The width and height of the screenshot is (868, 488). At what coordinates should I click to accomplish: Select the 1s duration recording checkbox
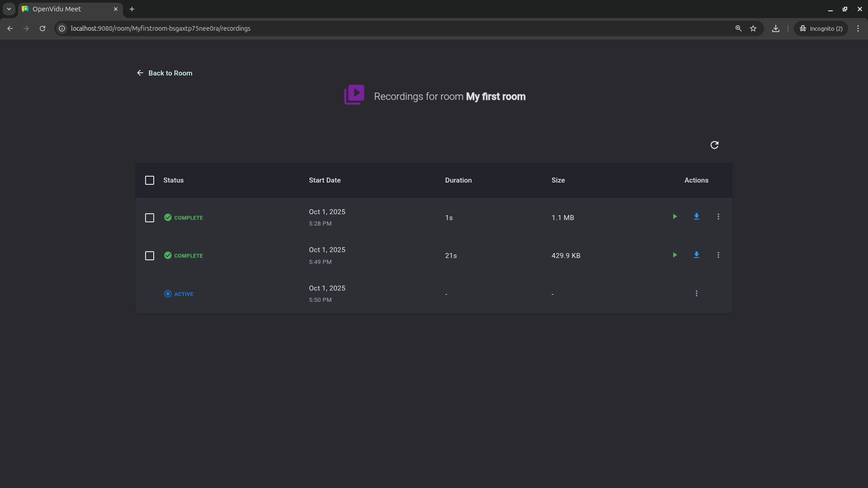click(x=150, y=218)
